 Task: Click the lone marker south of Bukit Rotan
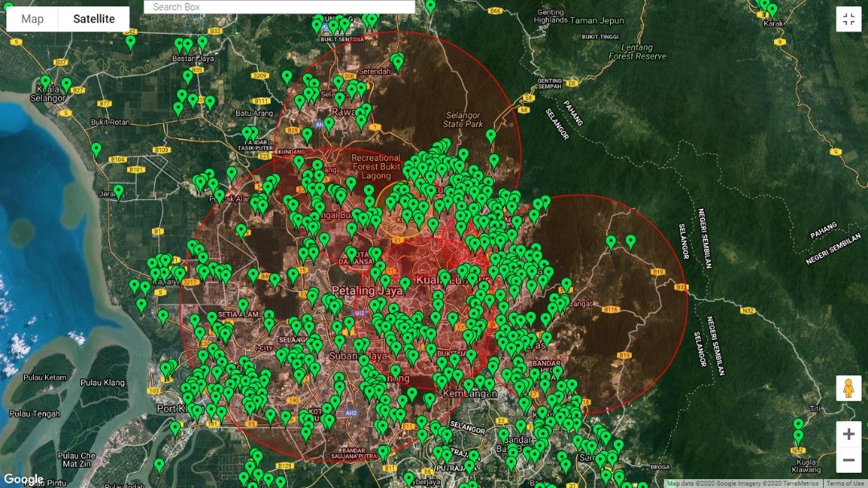(96, 149)
